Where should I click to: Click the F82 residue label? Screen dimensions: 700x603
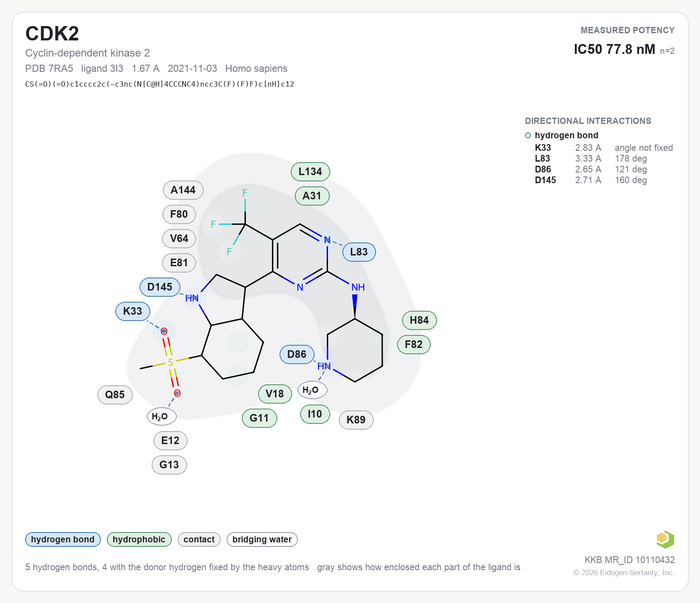point(414,344)
